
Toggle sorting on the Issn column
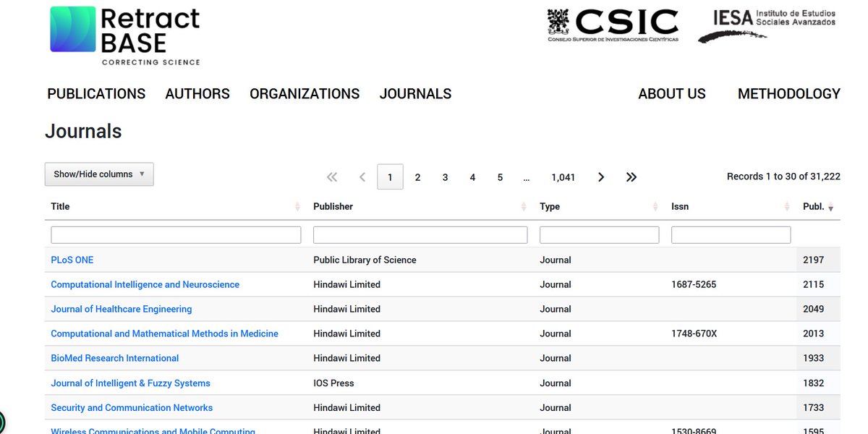(x=786, y=207)
